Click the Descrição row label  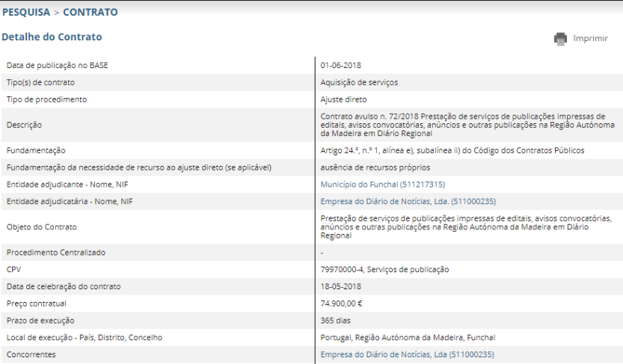pyautogui.click(x=24, y=125)
